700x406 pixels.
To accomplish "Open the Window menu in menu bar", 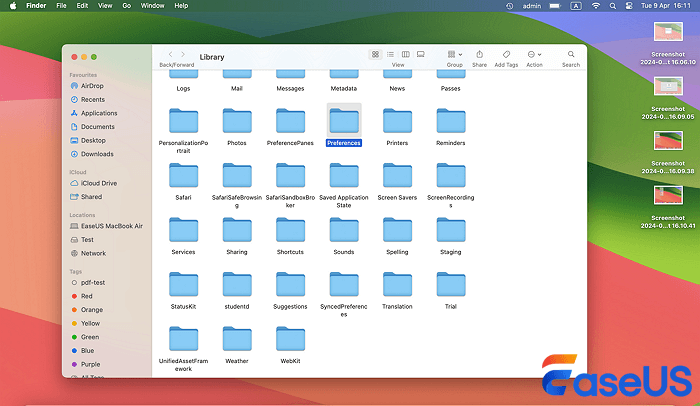I will [x=153, y=6].
